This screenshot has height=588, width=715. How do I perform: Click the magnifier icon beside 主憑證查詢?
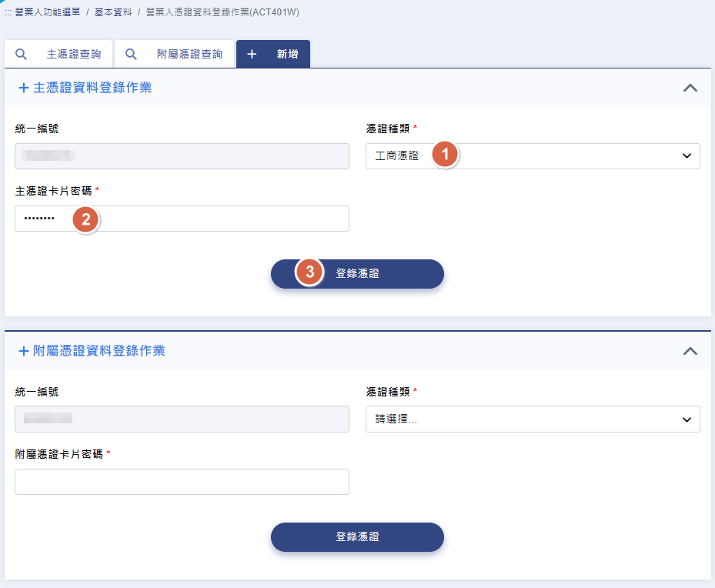tap(21, 54)
